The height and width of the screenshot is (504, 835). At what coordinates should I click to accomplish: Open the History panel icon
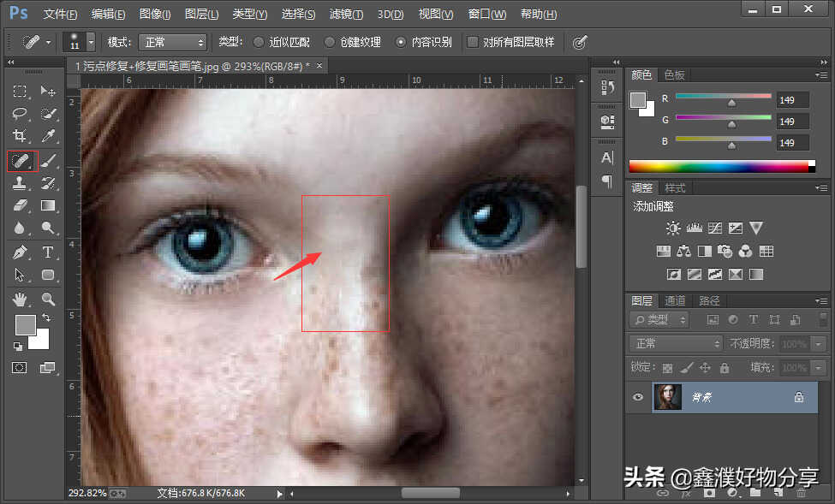[607, 87]
